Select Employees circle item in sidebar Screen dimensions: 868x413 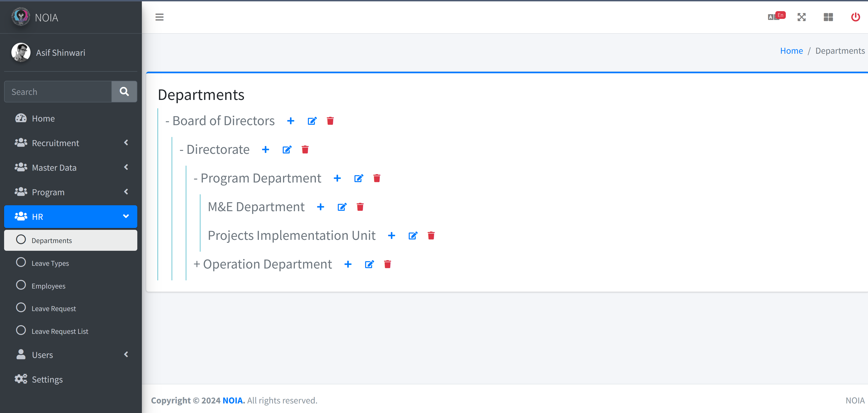[x=49, y=286]
